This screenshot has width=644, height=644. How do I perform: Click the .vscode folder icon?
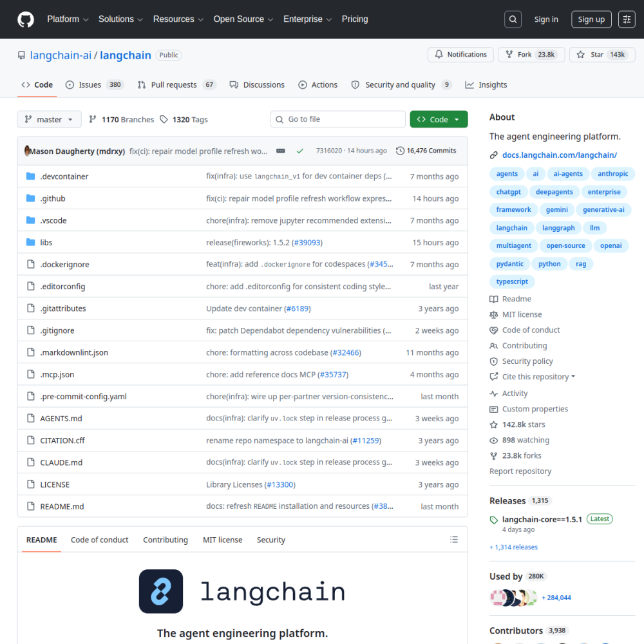point(30,220)
